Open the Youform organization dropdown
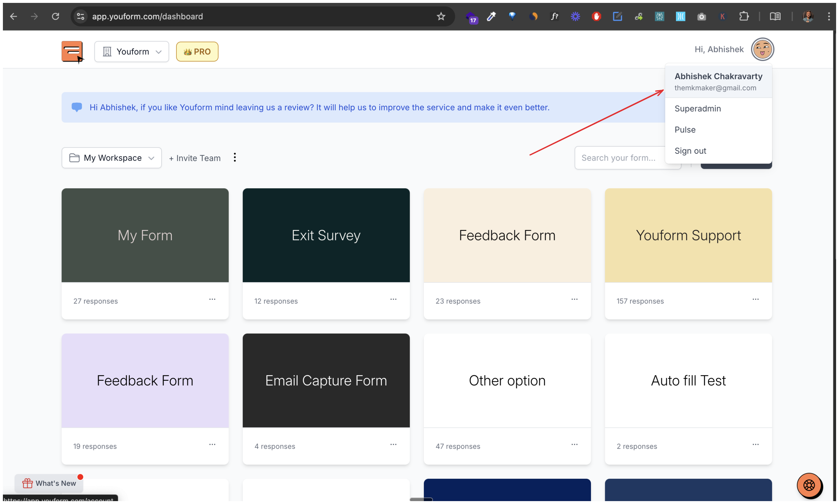Image resolution: width=839 pixels, height=504 pixels. coord(132,52)
